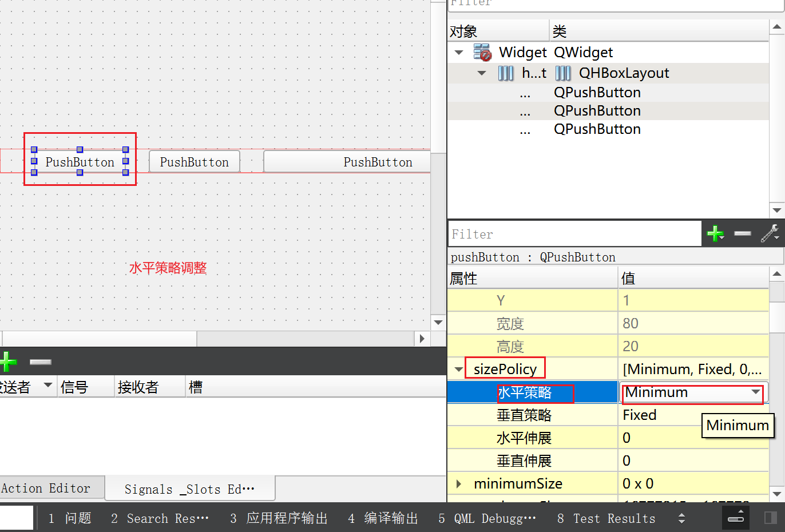Click the green plus add-connection icon

pyautogui.click(x=8, y=362)
